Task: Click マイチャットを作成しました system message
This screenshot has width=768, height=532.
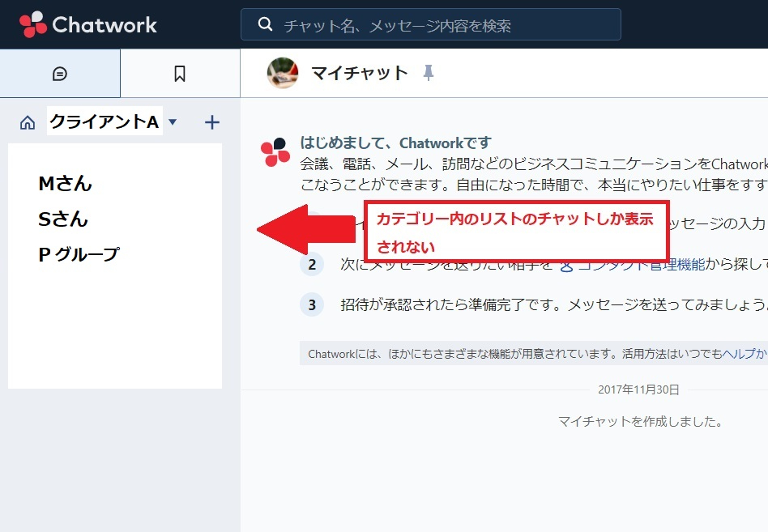Action: [x=640, y=421]
